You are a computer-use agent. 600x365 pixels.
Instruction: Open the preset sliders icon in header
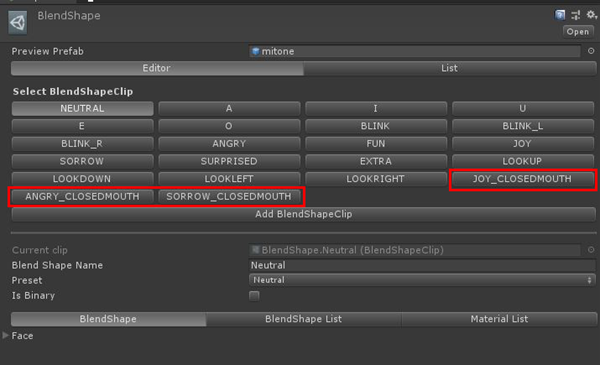point(576,15)
